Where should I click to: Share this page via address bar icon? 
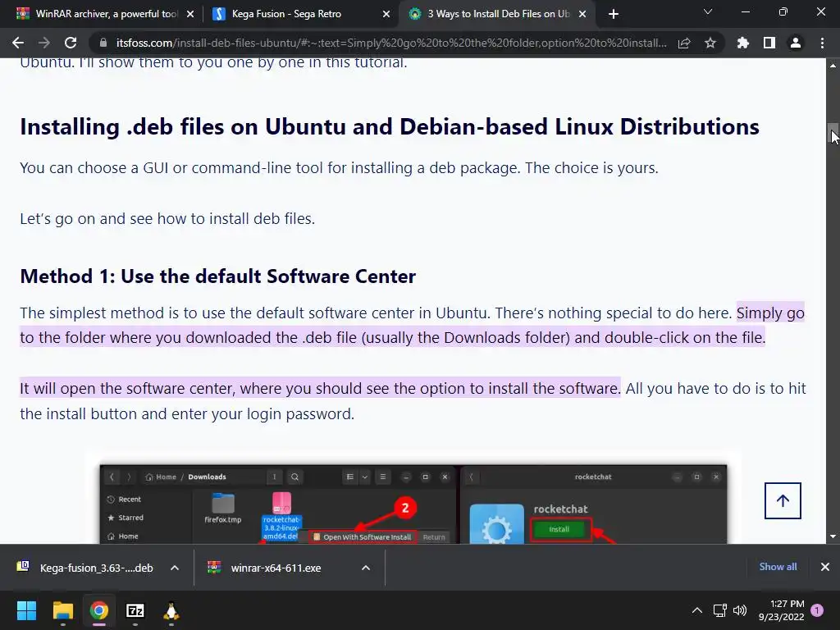[684, 43]
